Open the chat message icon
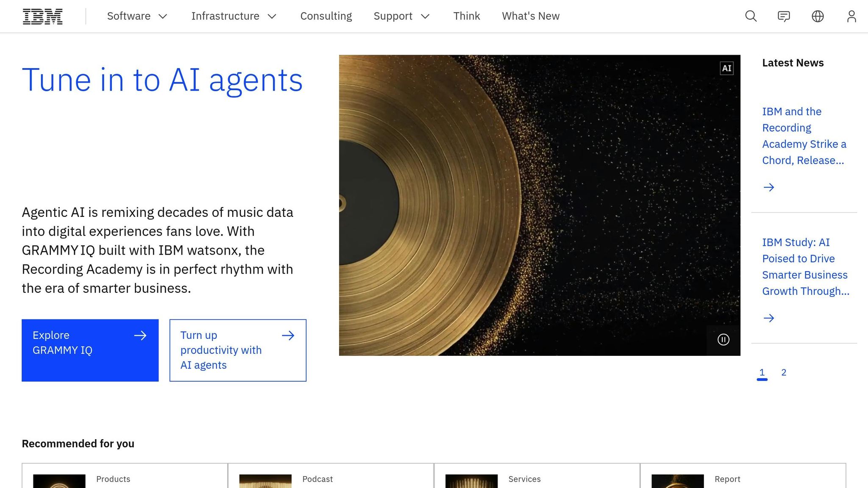The image size is (868, 488). click(784, 16)
